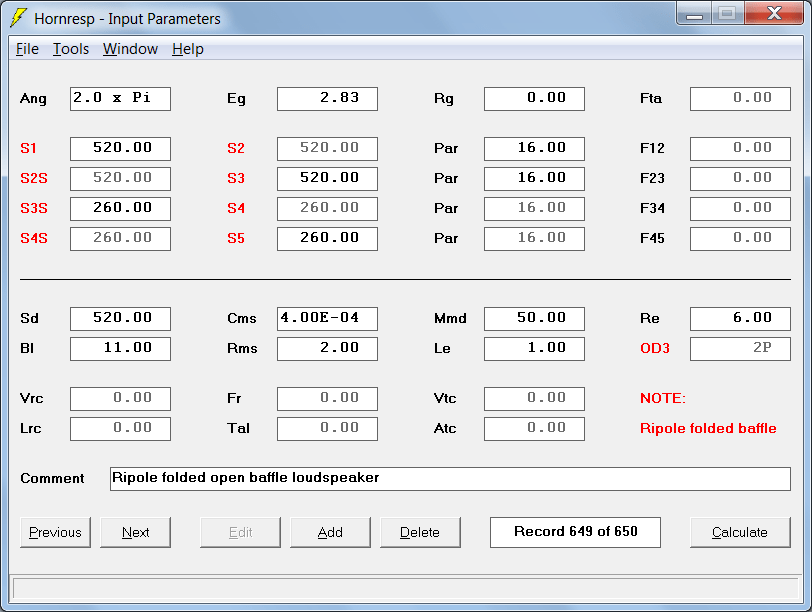The height and width of the screenshot is (612, 812).
Task: Click the Par field beside F12
Action: tap(534, 149)
